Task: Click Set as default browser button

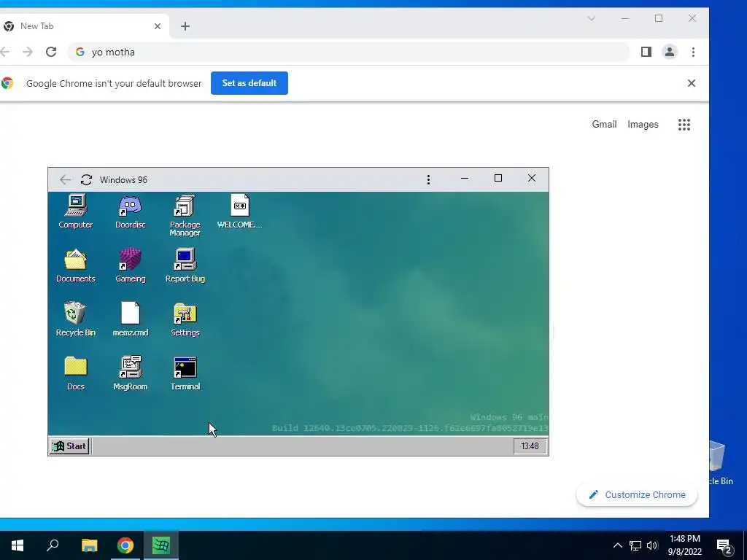Action: coord(249,83)
